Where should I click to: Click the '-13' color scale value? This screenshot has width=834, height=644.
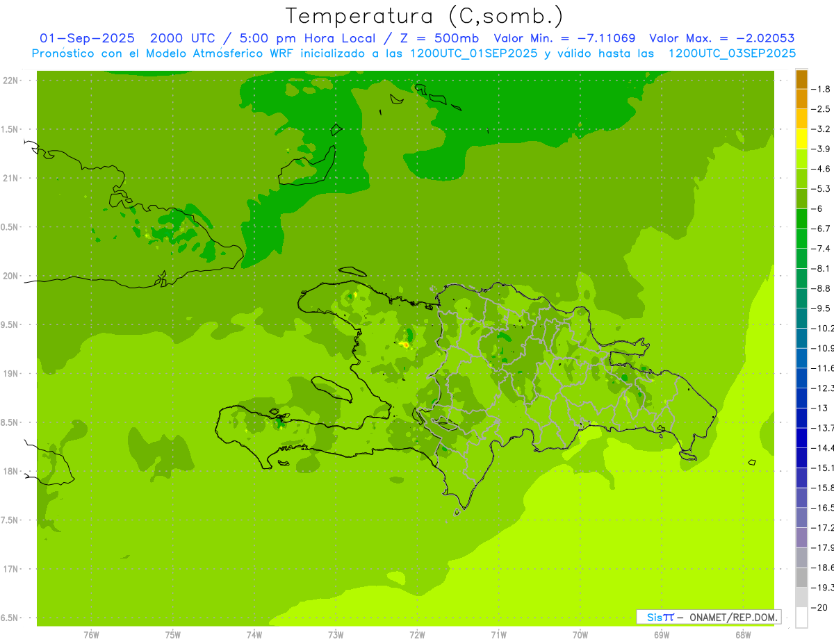[820, 408]
